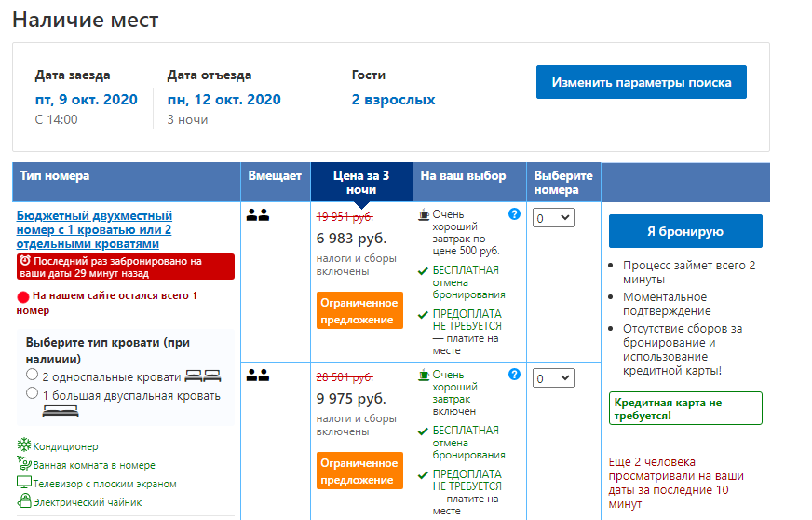Screen dimensions: 812x520
Task: Open room quantity dropdown for 9 975 rub offer
Action: 553,378
